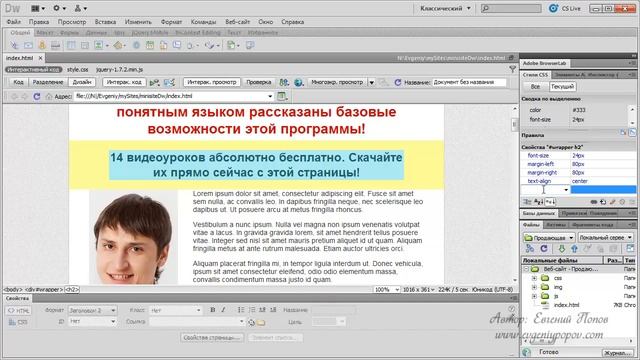The width and height of the screenshot is (640, 360).
Task: Toggle Интерак. код mode
Action: pyautogui.click(x=124, y=82)
